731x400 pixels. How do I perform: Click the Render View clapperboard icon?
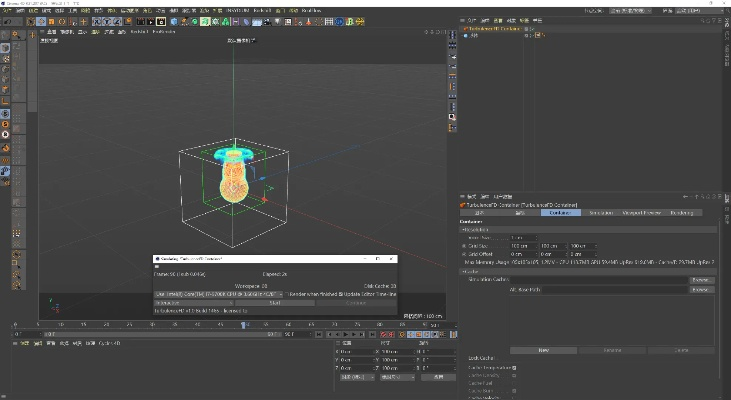tap(140, 21)
